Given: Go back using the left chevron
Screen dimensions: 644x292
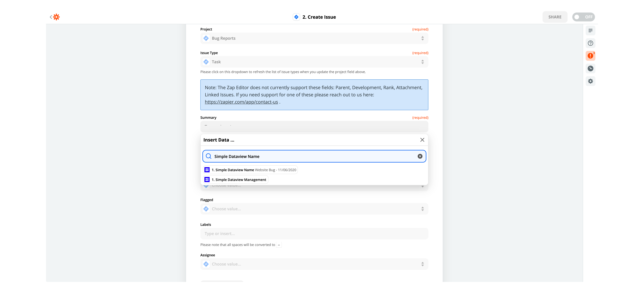Looking at the screenshot, I should pos(51,17).
